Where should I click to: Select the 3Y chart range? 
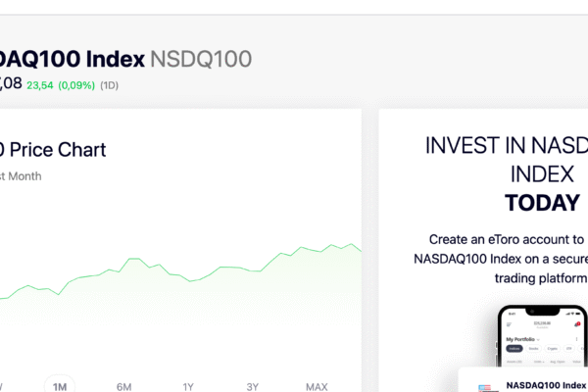tap(253, 386)
